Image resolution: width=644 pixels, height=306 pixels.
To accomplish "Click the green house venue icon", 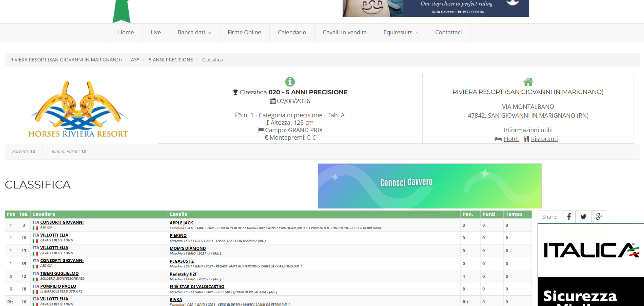I will pyautogui.click(x=528, y=82).
